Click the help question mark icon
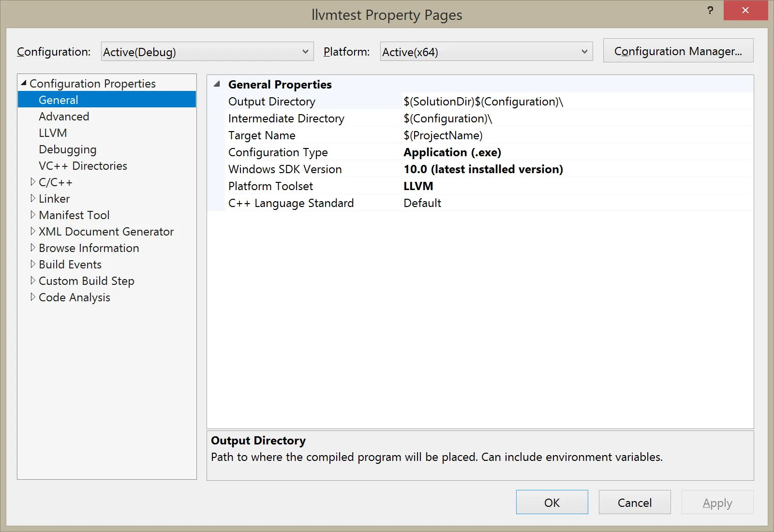Image resolution: width=774 pixels, height=532 pixels. 710,10
